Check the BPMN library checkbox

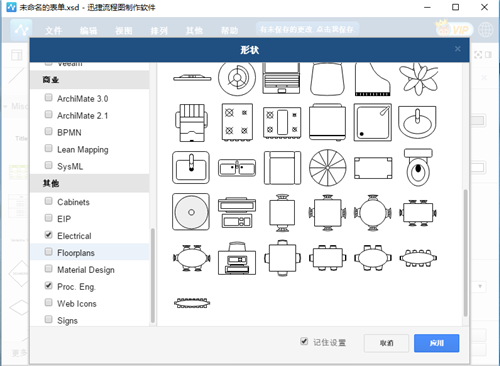[49, 131]
